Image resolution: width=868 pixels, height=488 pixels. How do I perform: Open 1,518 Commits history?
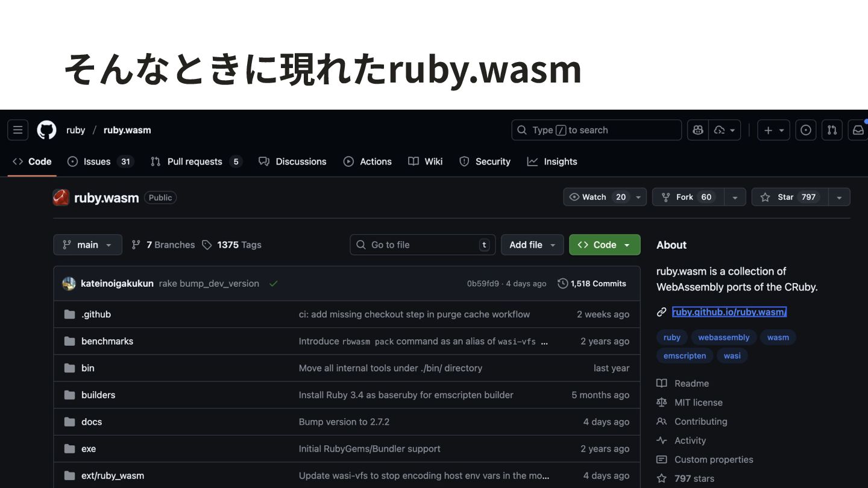tap(592, 284)
